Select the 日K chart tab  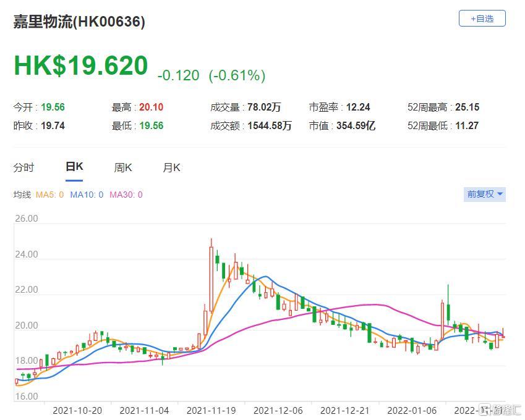[74, 167]
